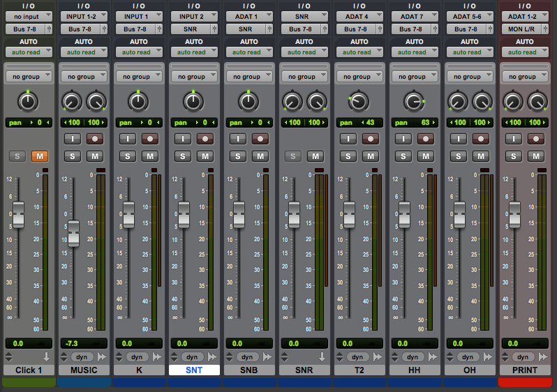The height and width of the screenshot is (392, 557).
Task: Click the pan knob on T2 track
Action: 358,103
